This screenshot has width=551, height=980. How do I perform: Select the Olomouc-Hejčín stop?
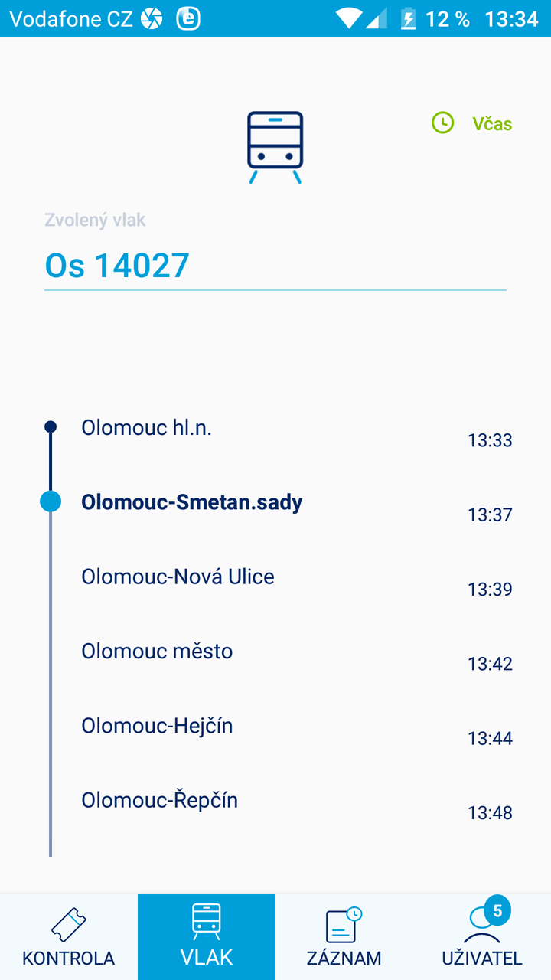click(x=157, y=725)
